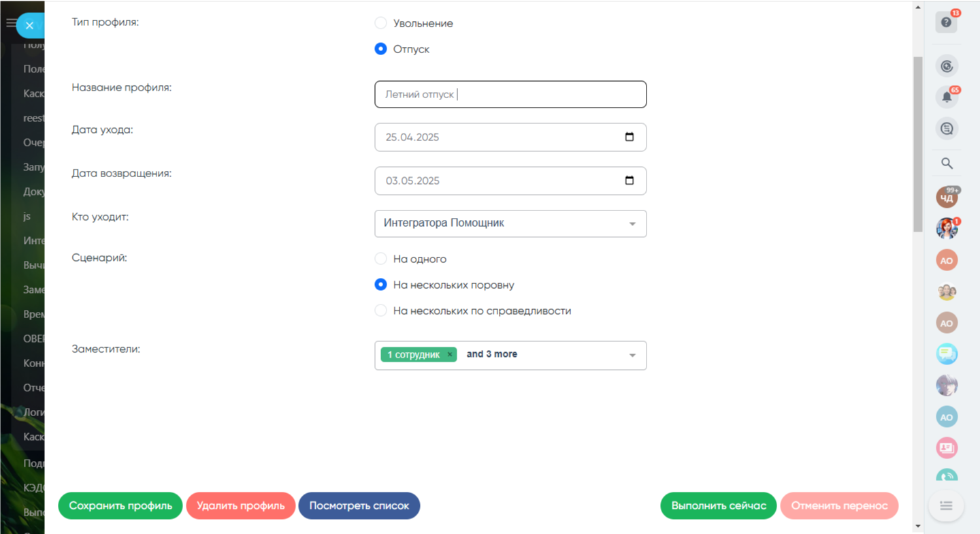Select the Отпуск radio button
The height and width of the screenshot is (534, 980).
tap(381, 49)
